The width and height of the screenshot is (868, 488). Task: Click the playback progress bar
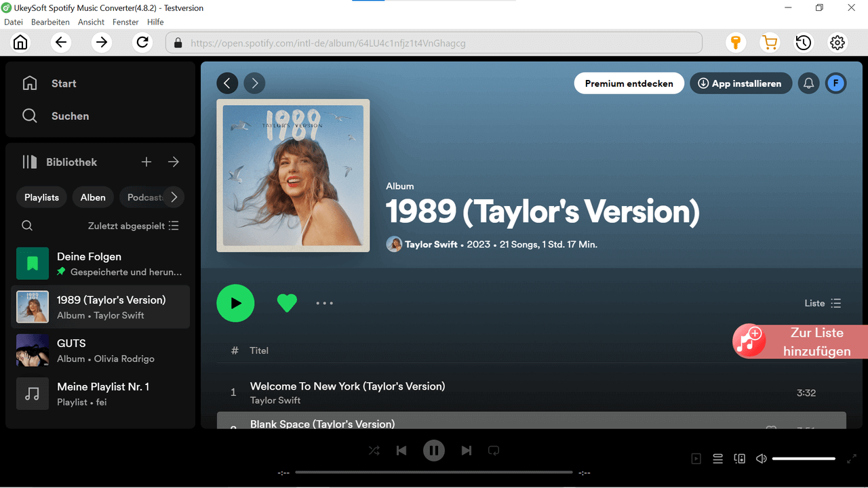point(434,472)
